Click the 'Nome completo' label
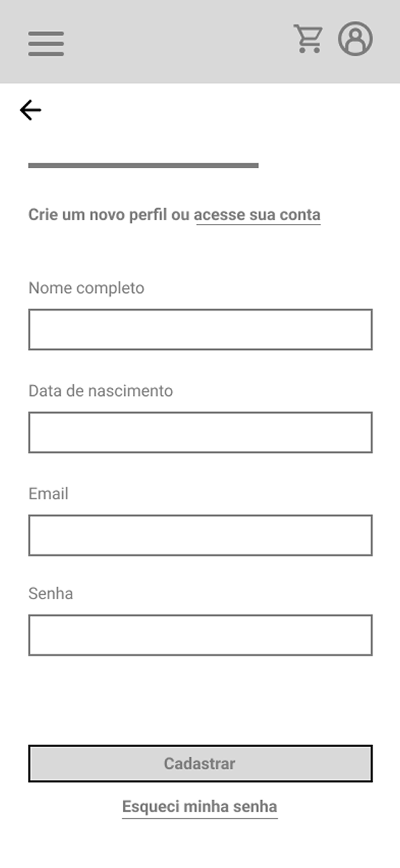 [86, 288]
